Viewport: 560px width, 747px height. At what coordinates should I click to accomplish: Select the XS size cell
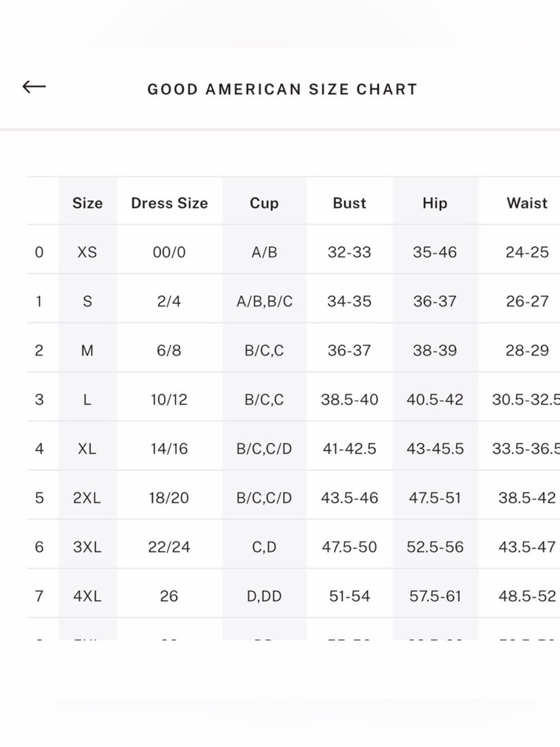(87, 252)
